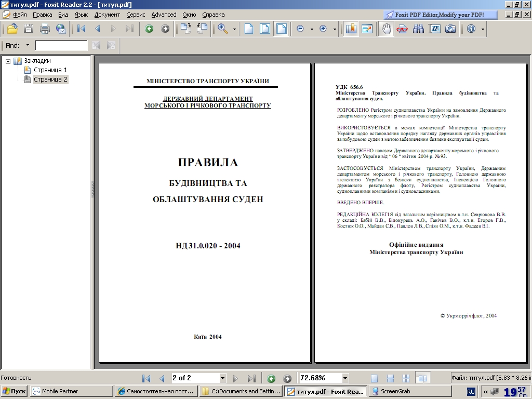
Task: Select the Страница 1 bookmark
Action: coord(50,70)
